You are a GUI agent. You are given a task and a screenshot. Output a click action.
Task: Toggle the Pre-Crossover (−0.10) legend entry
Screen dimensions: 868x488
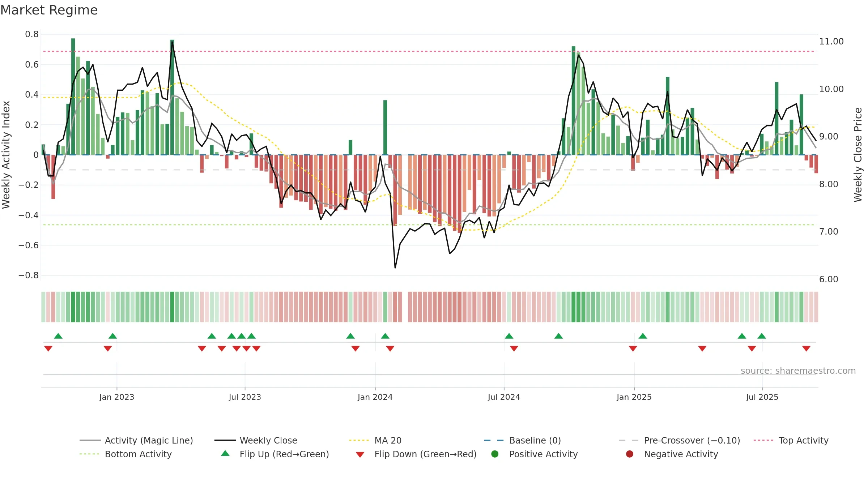click(679, 440)
